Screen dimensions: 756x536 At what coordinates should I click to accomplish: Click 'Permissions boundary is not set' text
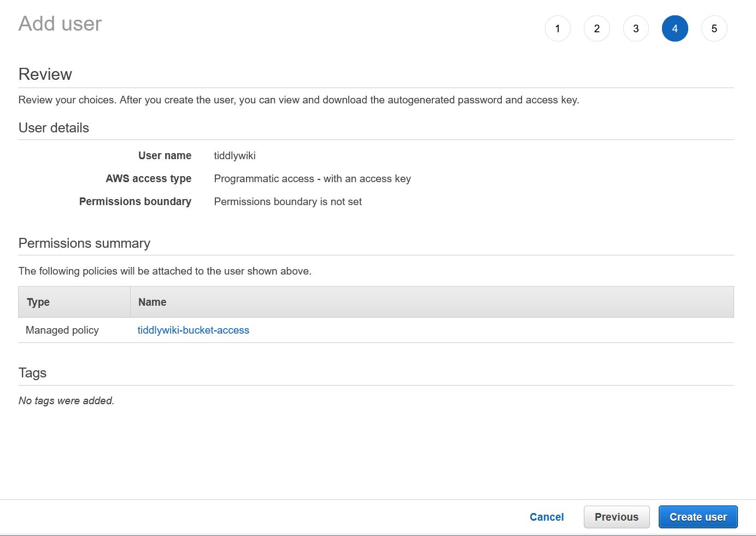(288, 202)
